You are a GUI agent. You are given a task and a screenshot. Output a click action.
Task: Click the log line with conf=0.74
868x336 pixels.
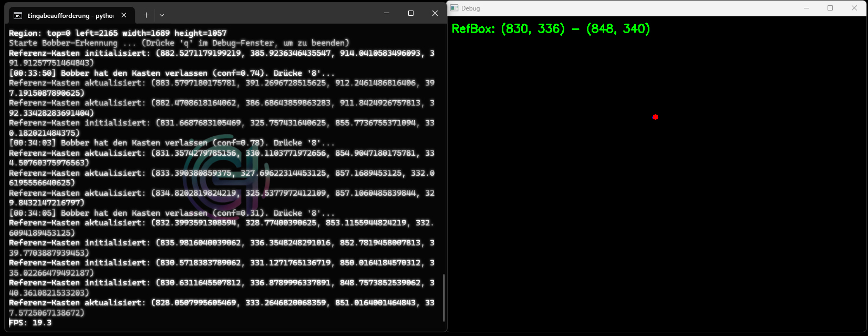click(171, 73)
